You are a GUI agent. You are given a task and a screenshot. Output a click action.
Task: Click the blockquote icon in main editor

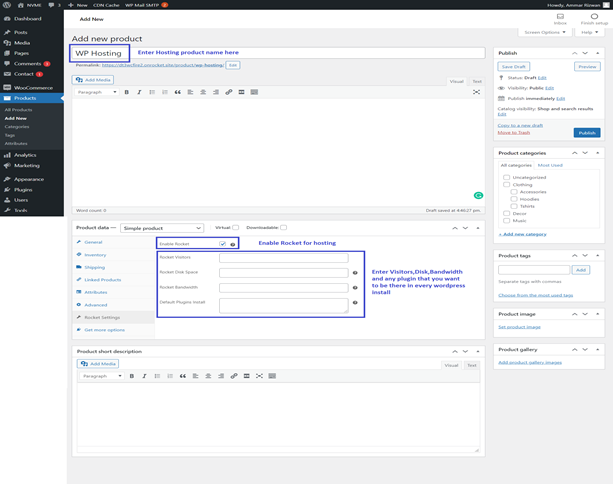pos(177,92)
